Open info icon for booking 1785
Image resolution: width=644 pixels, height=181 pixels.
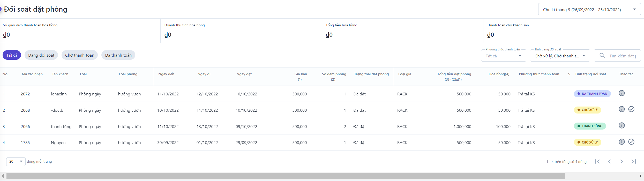tap(621, 142)
